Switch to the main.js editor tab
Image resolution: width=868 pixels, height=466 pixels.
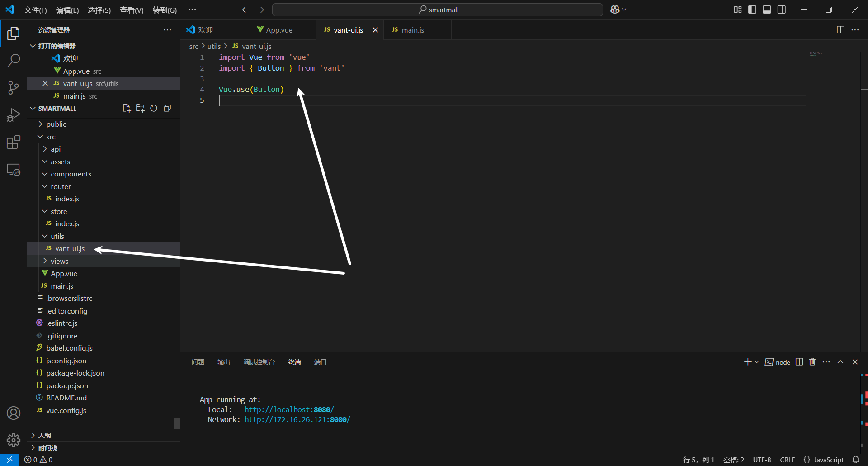tap(412, 30)
